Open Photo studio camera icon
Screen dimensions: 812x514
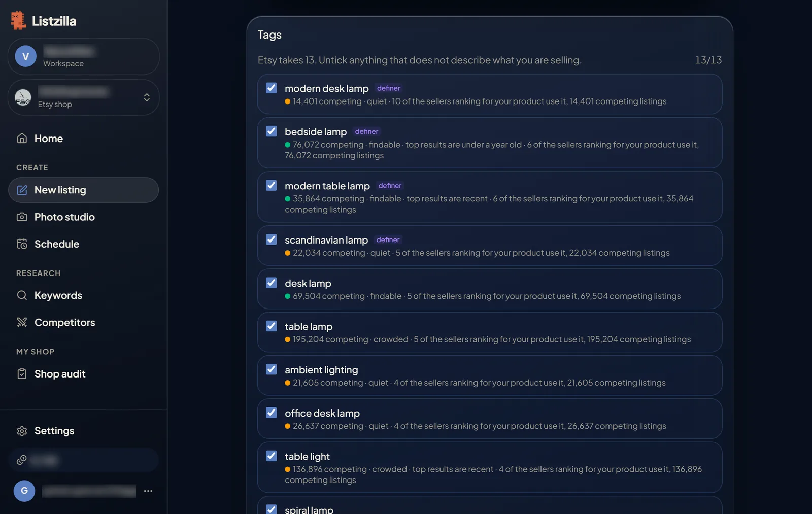[22, 217]
